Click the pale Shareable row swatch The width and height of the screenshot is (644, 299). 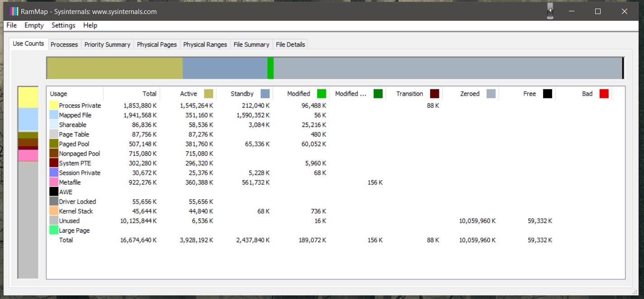(x=54, y=125)
